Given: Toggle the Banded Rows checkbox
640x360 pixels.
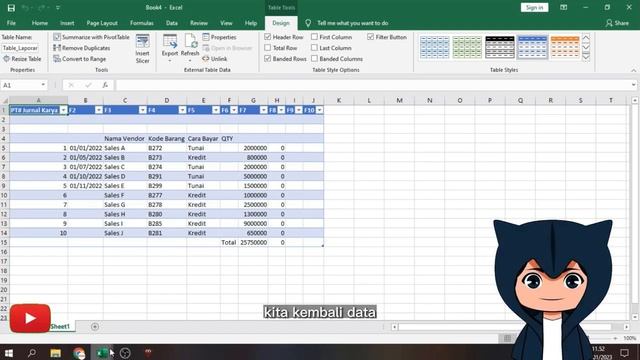Looking at the screenshot, I should tap(268, 59).
